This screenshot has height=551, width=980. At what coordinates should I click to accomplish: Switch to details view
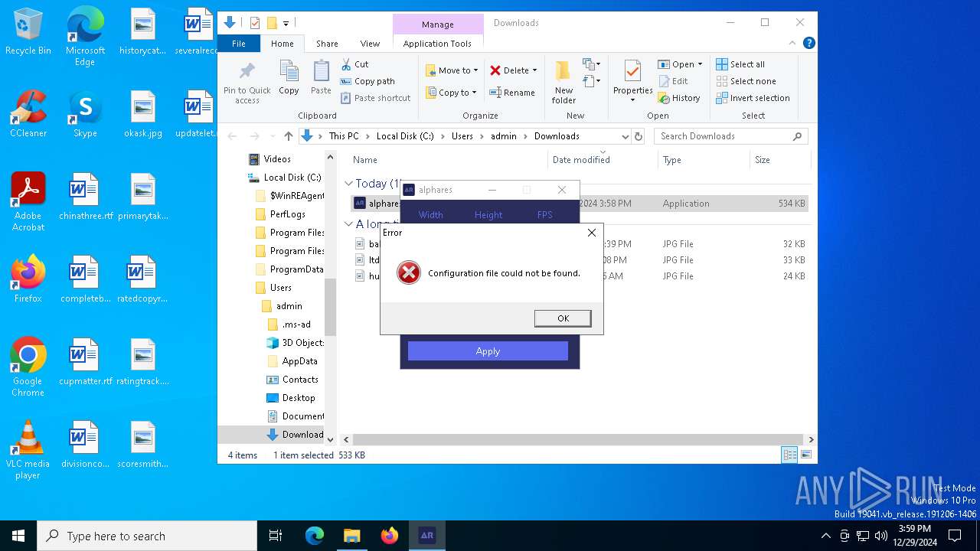[789, 455]
